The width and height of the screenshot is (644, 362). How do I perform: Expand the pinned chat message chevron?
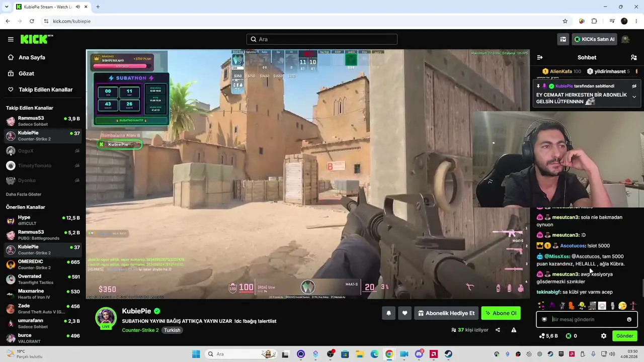634,97
